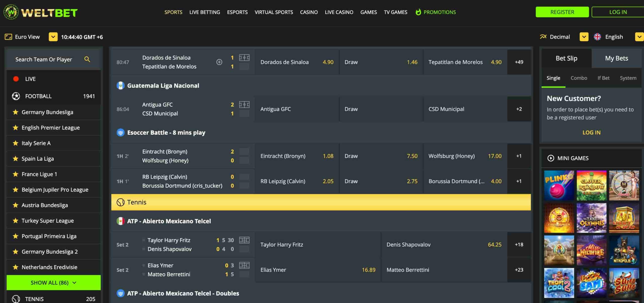Click the LOG IN button in header

coord(618,12)
